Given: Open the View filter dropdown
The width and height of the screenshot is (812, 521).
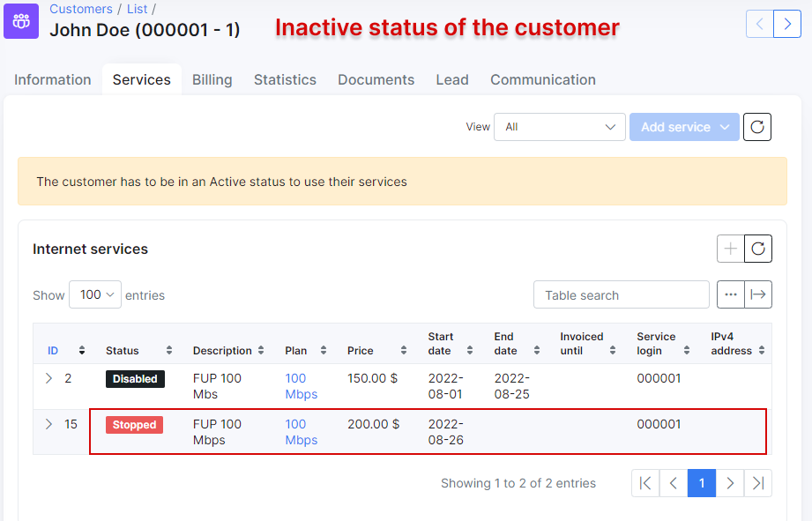Looking at the screenshot, I should click(559, 127).
